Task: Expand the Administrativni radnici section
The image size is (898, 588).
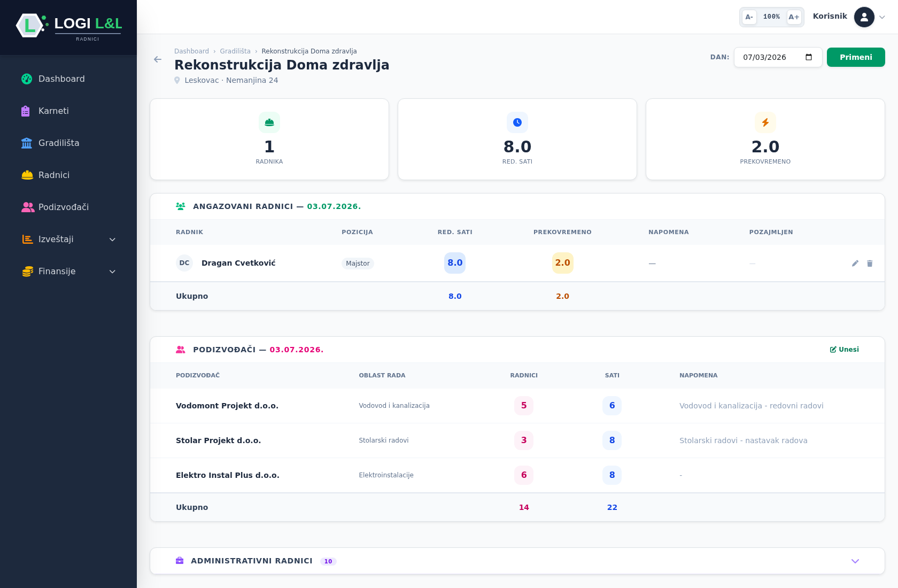Action: [517, 561]
